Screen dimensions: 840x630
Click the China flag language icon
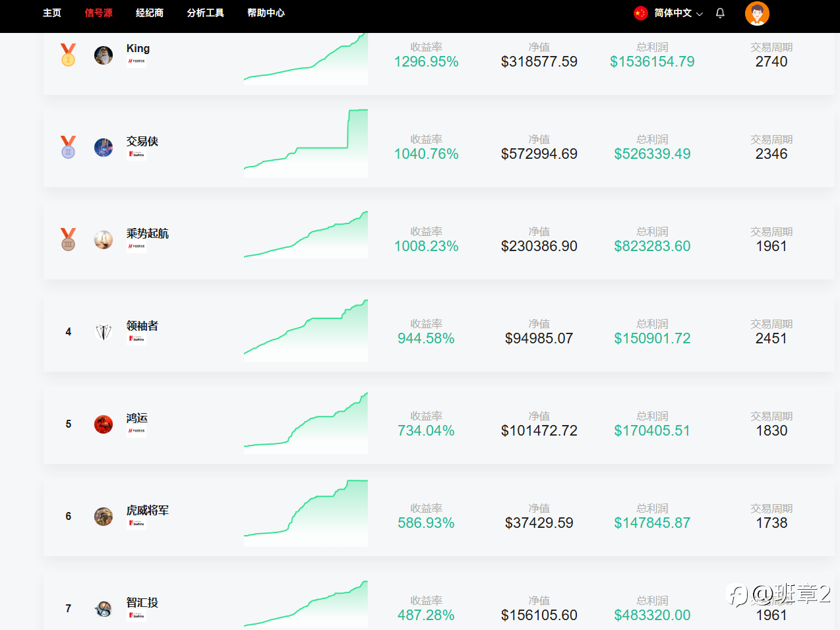(x=640, y=13)
